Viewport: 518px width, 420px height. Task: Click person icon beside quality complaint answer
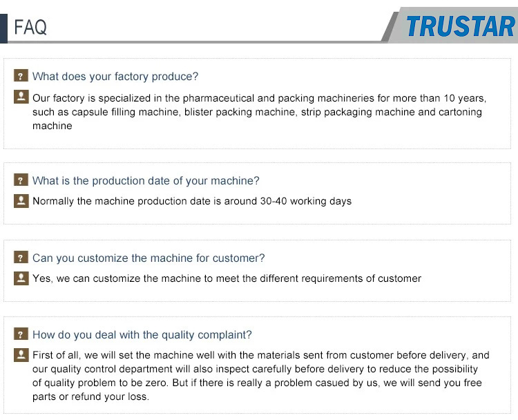(x=21, y=355)
